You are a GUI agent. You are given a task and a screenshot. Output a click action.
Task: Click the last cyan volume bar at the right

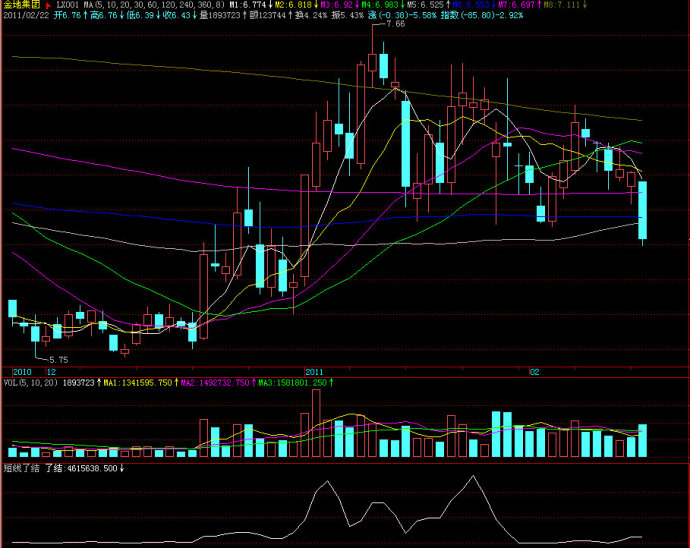pyautogui.click(x=642, y=441)
